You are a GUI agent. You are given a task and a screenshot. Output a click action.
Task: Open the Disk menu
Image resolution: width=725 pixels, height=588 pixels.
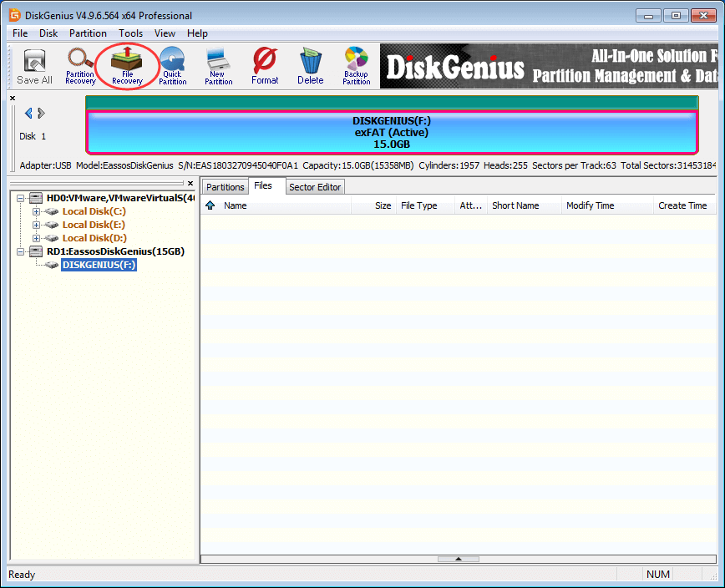pos(48,33)
